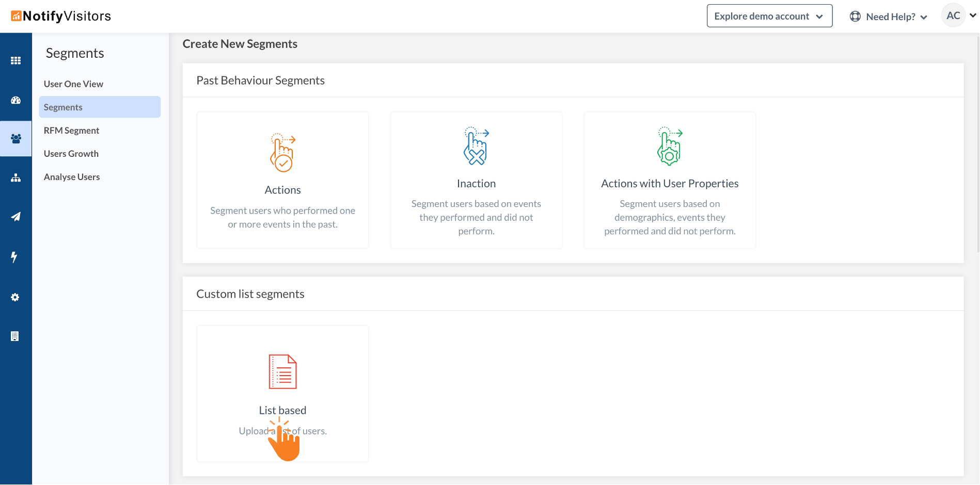Click the building icon in sidebar
The width and height of the screenshot is (980, 485).
pos(15,336)
